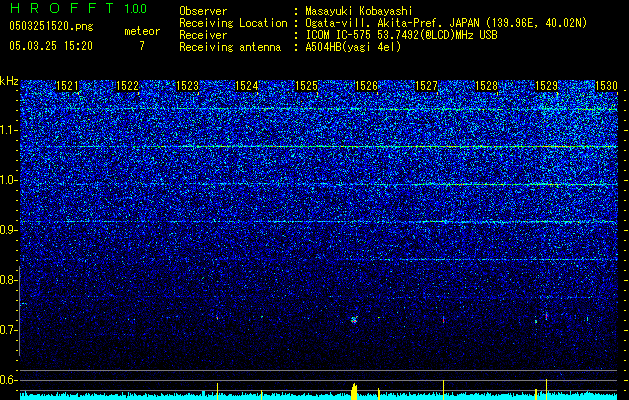Screen dimensions: 629x400
Task: Click the bright meteor echo near 1526
Action: (x=354, y=320)
